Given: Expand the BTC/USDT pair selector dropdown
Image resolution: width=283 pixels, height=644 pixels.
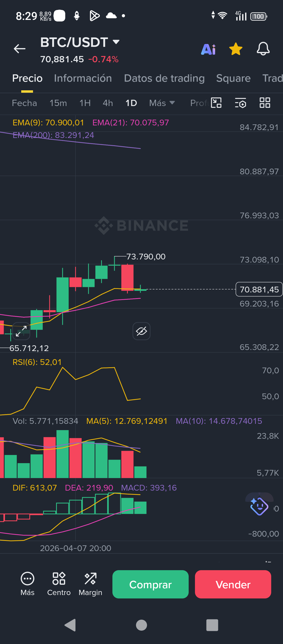Looking at the screenshot, I should pos(116,42).
